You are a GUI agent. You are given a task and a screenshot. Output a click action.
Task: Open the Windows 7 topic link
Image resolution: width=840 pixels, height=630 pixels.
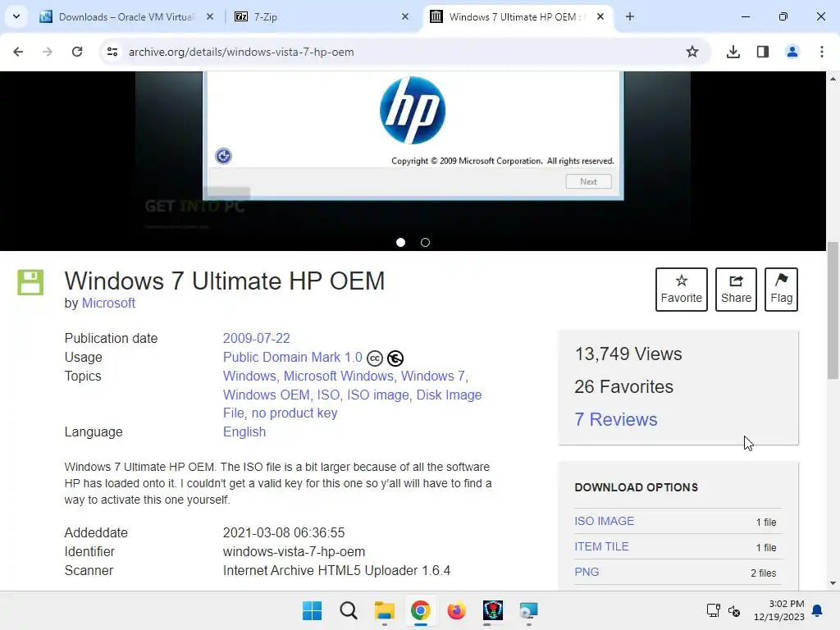[x=433, y=376]
